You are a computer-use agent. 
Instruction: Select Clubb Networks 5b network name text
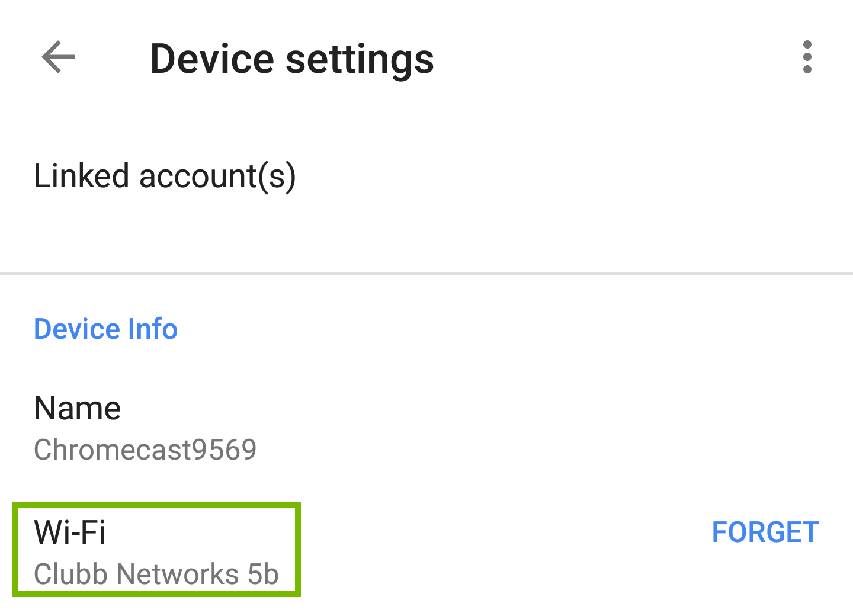click(x=156, y=574)
